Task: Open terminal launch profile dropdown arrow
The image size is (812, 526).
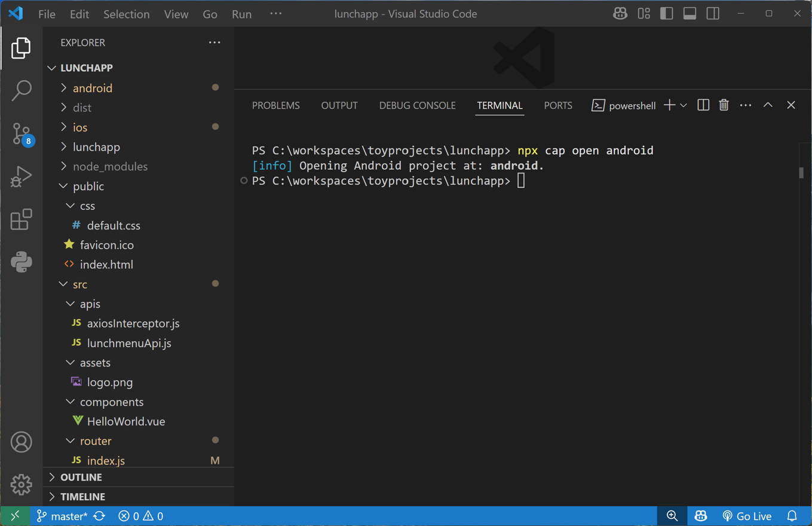Action: [x=684, y=105]
